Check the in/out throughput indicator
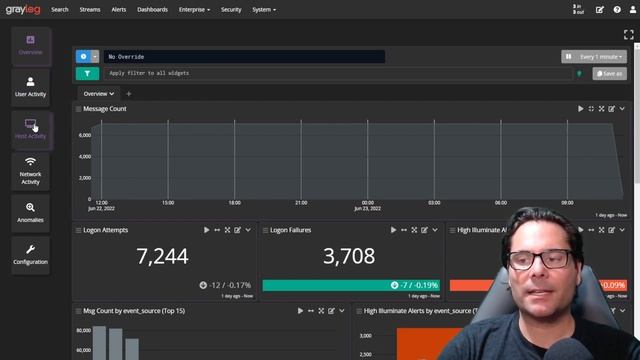This screenshot has width=640, height=360. (x=578, y=9)
